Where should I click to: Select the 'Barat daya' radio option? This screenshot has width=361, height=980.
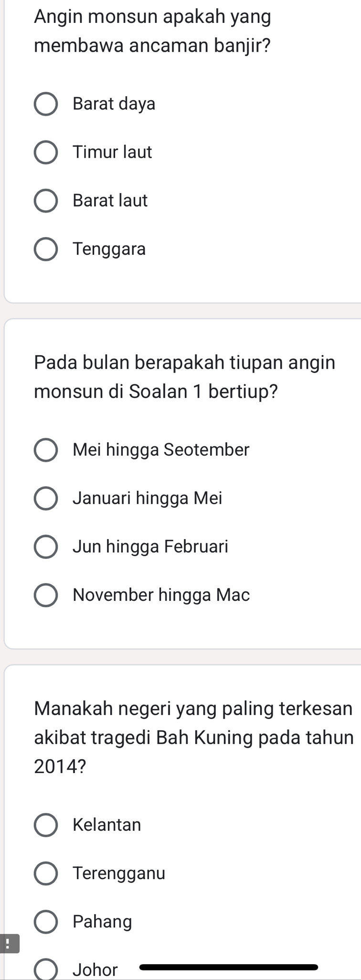coord(46,104)
